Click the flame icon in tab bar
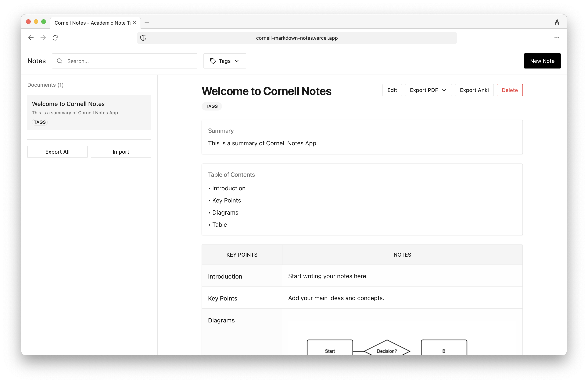This screenshot has height=383, width=588. tap(557, 23)
